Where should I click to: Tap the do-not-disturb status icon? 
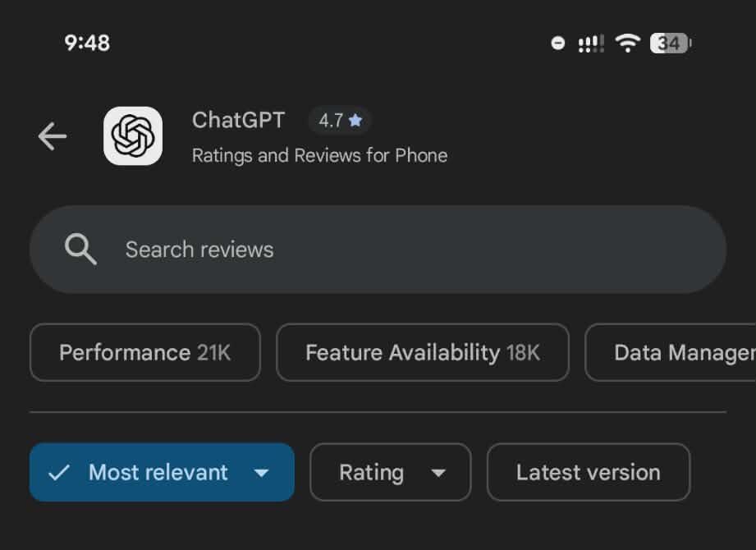tap(558, 44)
